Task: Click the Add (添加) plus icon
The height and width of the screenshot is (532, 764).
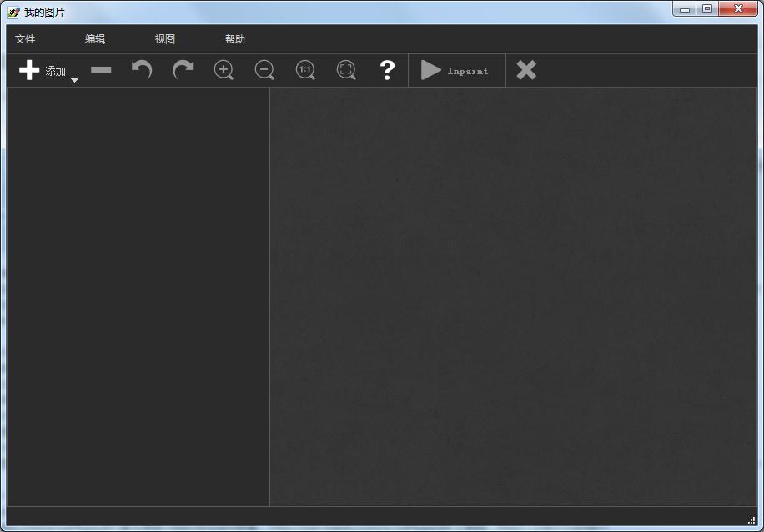Action: pos(29,70)
